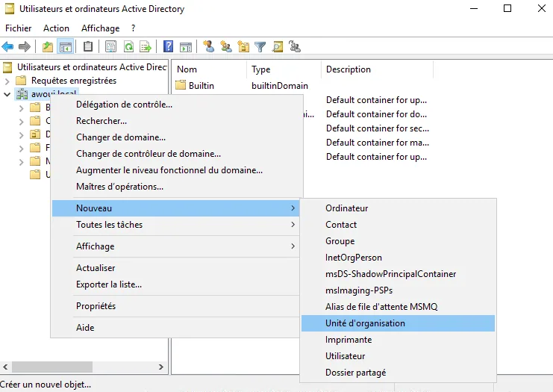The width and height of the screenshot is (553, 392).
Task: Select Changer de domaine...
Action: [175, 137]
